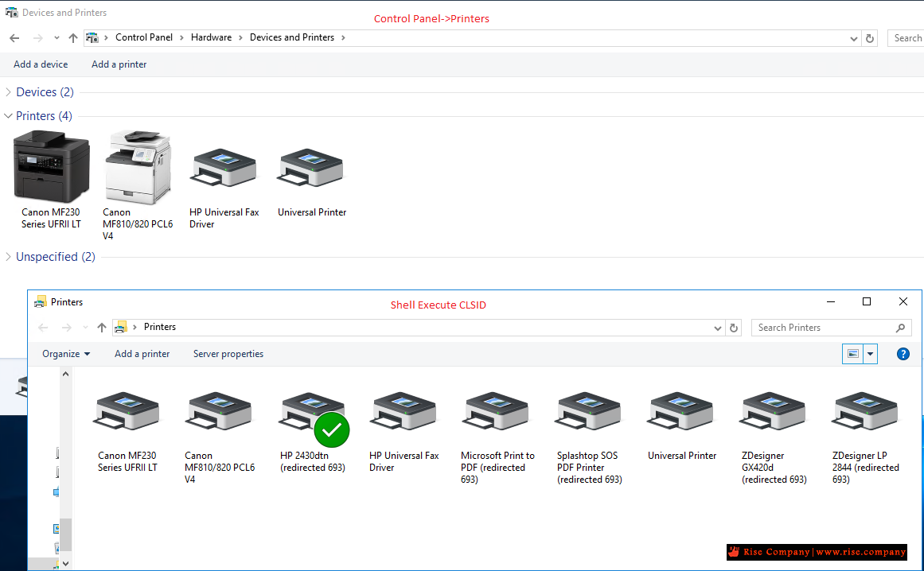Click Devices and Printers breadcrumb
The image size is (924, 571).
click(x=292, y=37)
